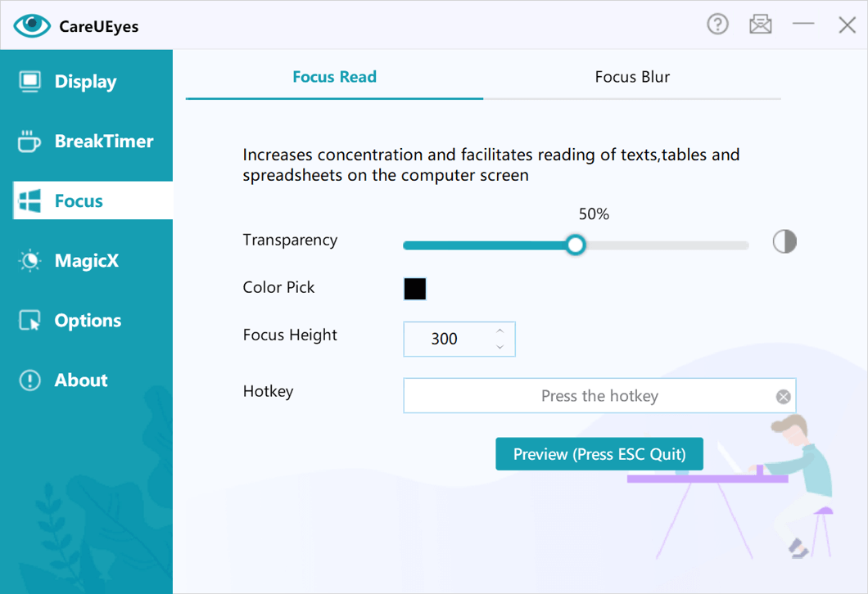The image size is (868, 594).
Task: Open the Options section
Action: click(x=88, y=320)
